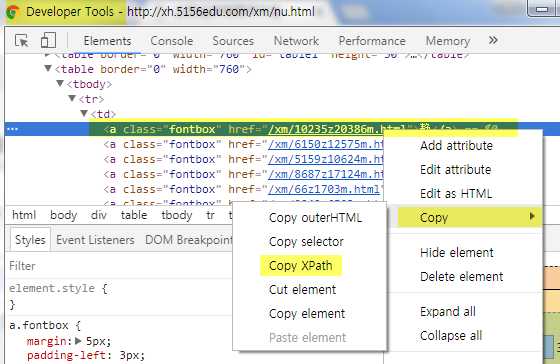Open link /xm/6150z12575m

coord(325,144)
